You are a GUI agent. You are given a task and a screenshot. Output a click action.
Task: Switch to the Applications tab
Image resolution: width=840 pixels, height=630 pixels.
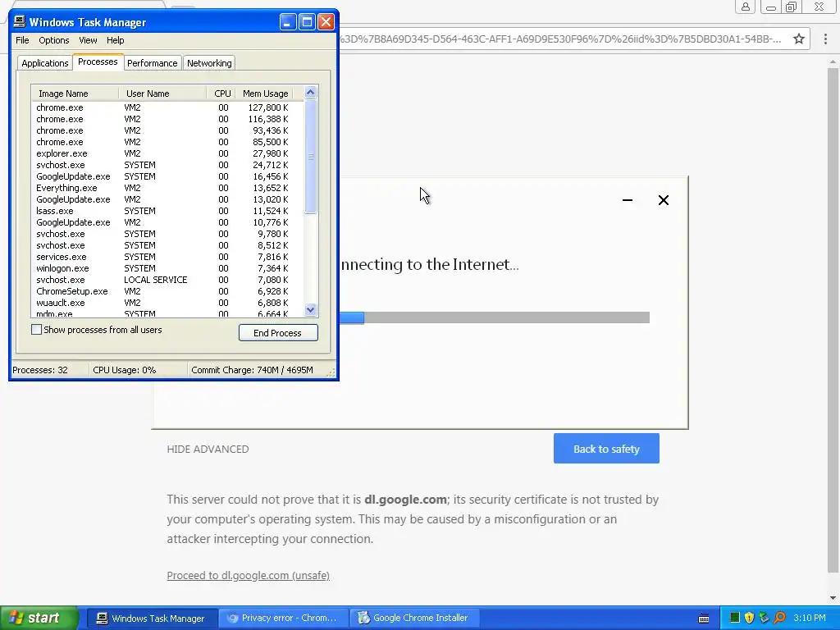point(45,63)
